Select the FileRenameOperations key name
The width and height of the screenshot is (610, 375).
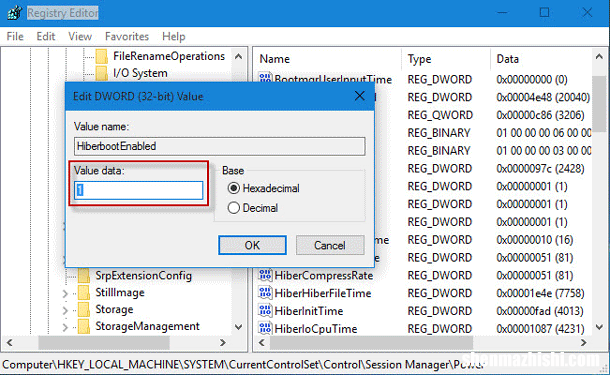[x=169, y=56]
